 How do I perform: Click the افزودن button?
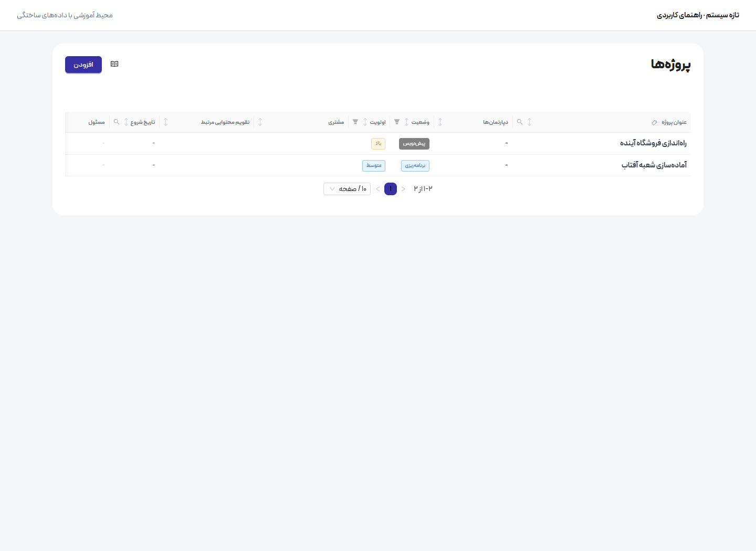83,65
